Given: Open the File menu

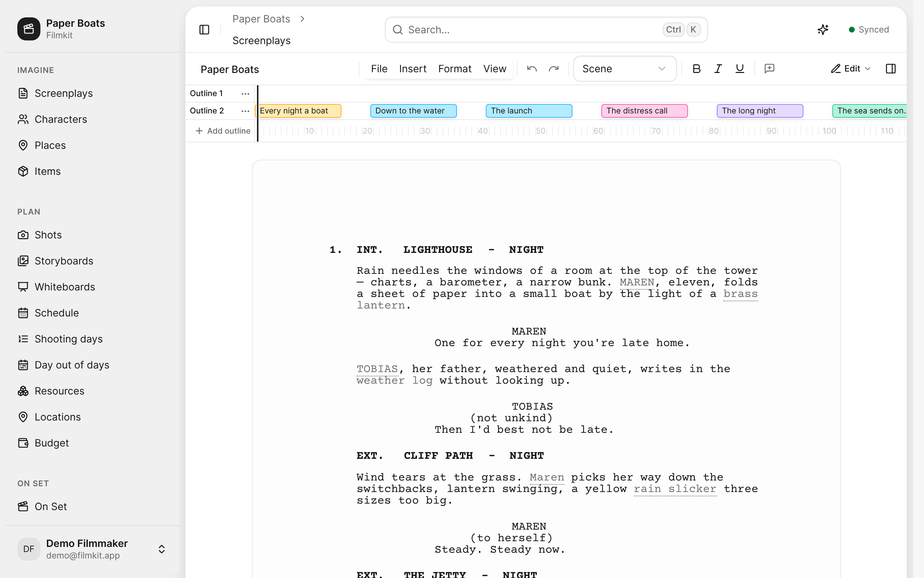Looking at the screenshot, I should point(379,69).
